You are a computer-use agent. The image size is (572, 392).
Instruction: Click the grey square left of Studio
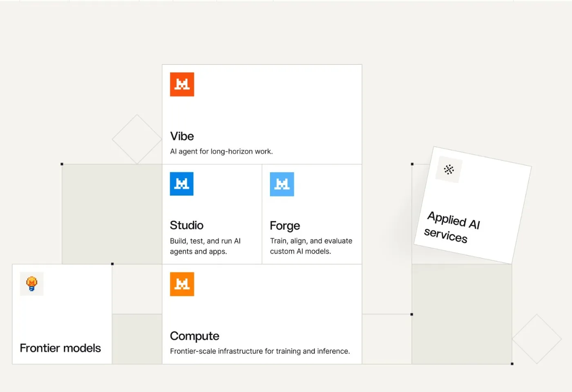point(112,214)
